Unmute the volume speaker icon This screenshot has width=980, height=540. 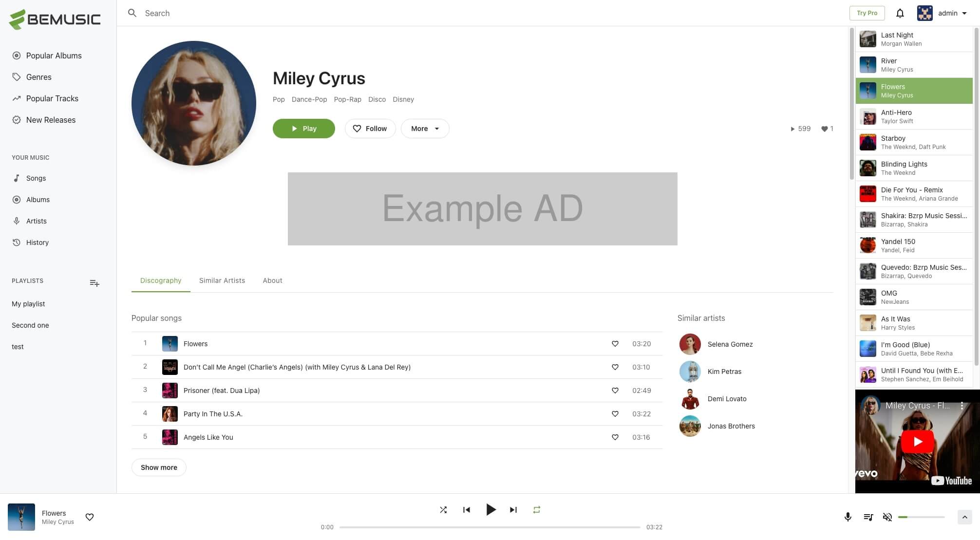pyautogui.click(x=887, y=517)
